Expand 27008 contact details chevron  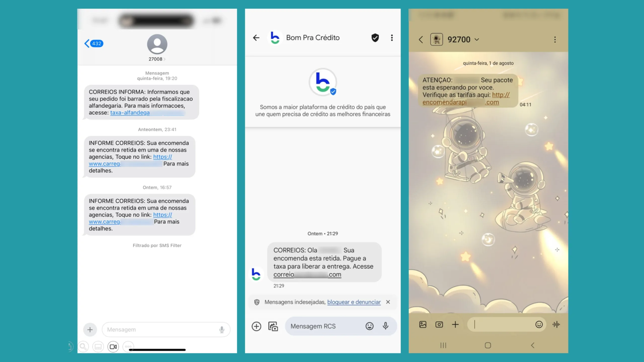(x=165, y=59)
